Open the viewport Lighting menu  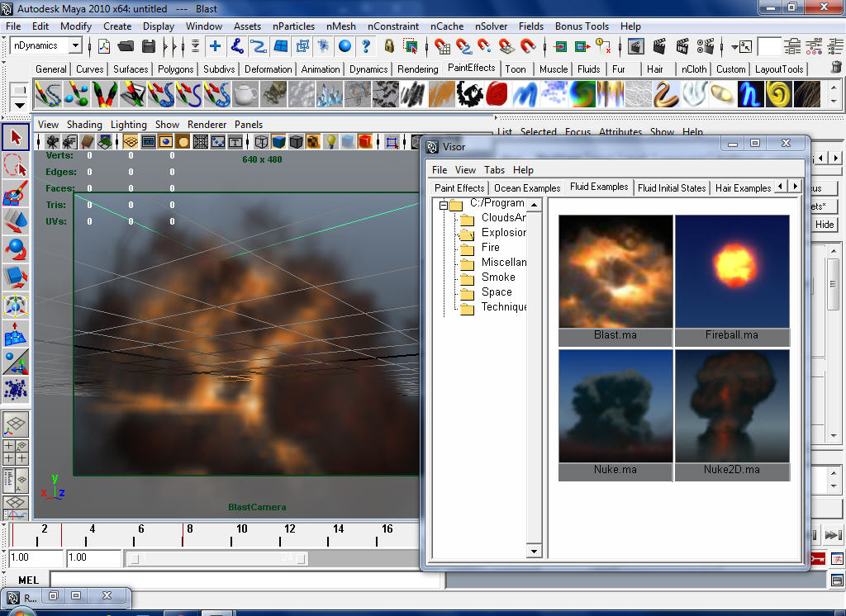tap(128, 125)
